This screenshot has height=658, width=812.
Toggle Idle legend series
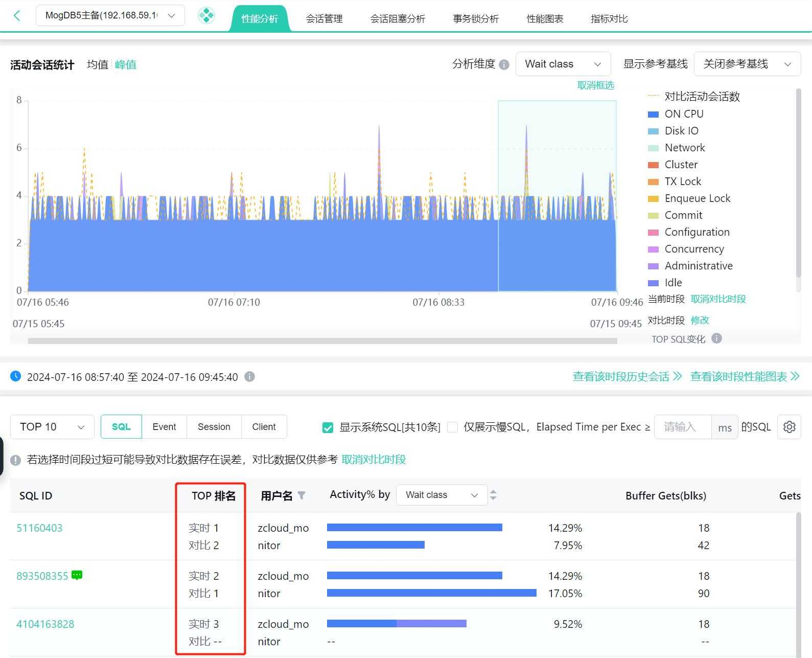pos(665,283)
